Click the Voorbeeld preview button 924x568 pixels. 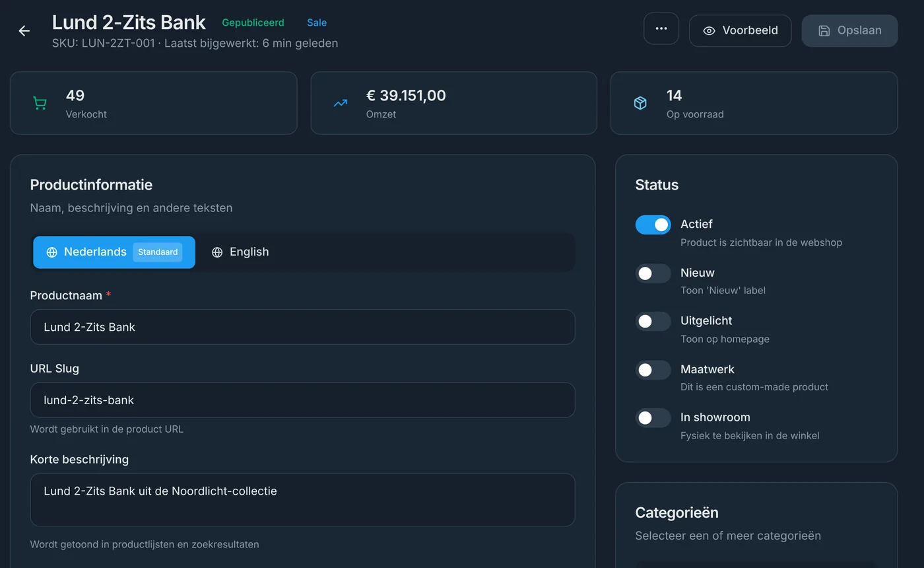[740, 31]
